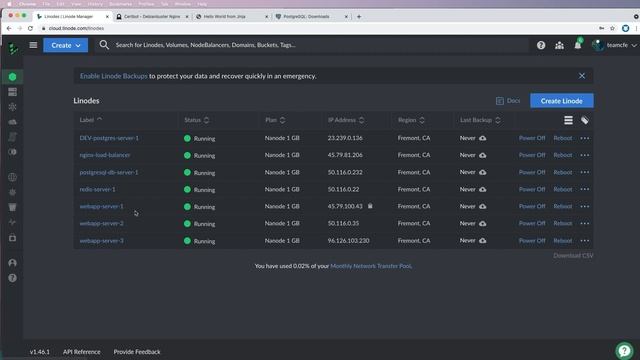Power off nginx-load-balancer
Screen dimensions: 640x360
click(532, 155)
